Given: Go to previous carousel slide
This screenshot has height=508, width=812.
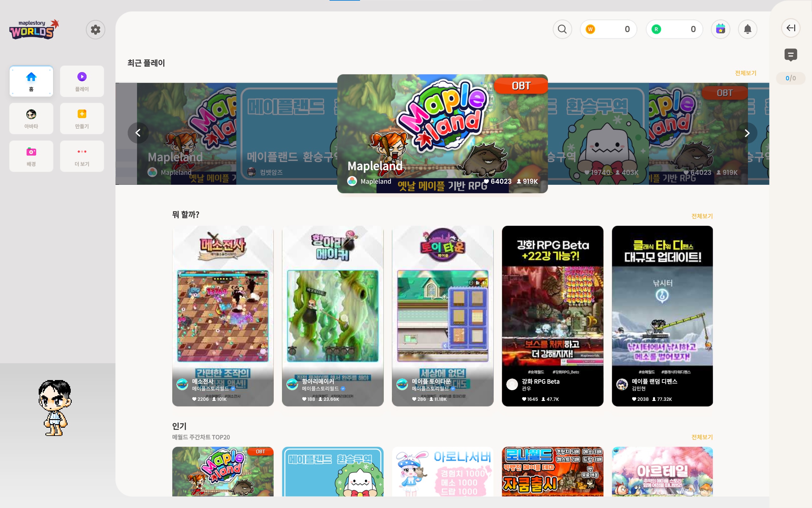Looking at the screenshot, I should [138, 133].
